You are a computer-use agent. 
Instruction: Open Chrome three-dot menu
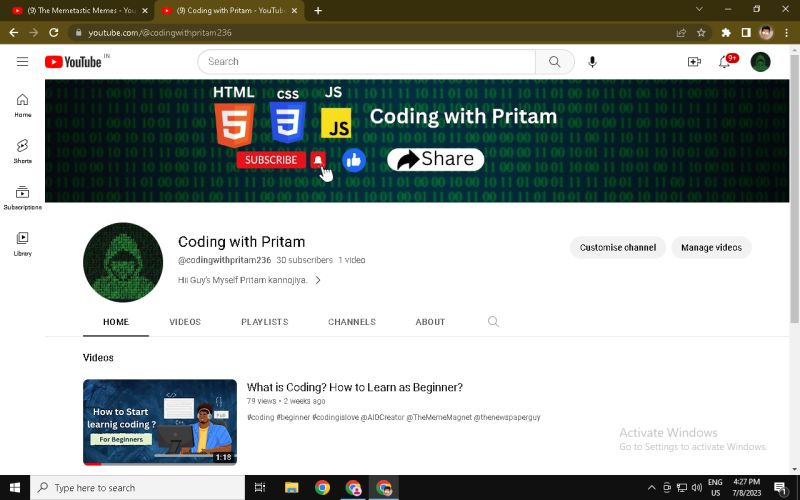pyautogui.click(x=786, y=33)
